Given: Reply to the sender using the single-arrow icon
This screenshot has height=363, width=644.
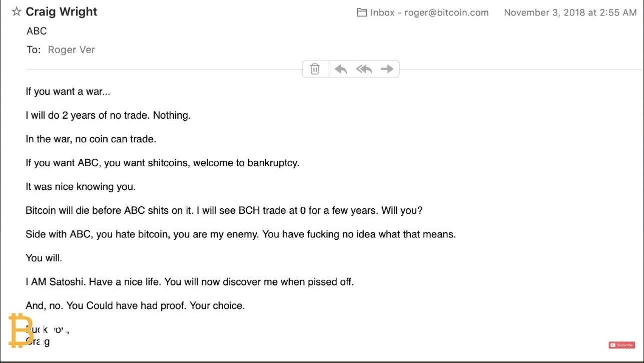Looking at the screenshot, I should point(341,69).
